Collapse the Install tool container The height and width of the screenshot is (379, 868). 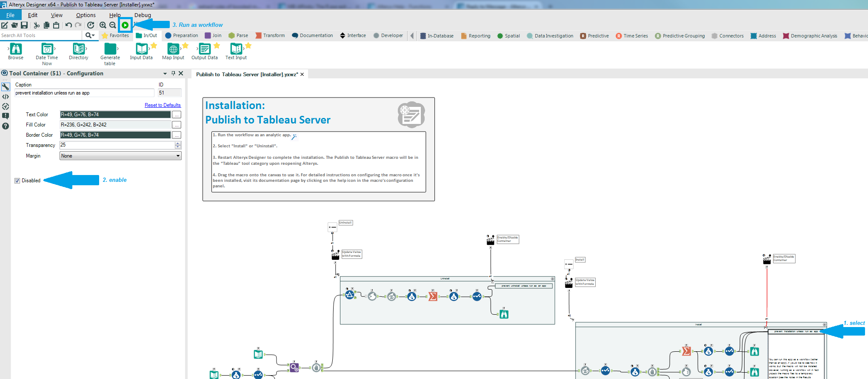824,324
